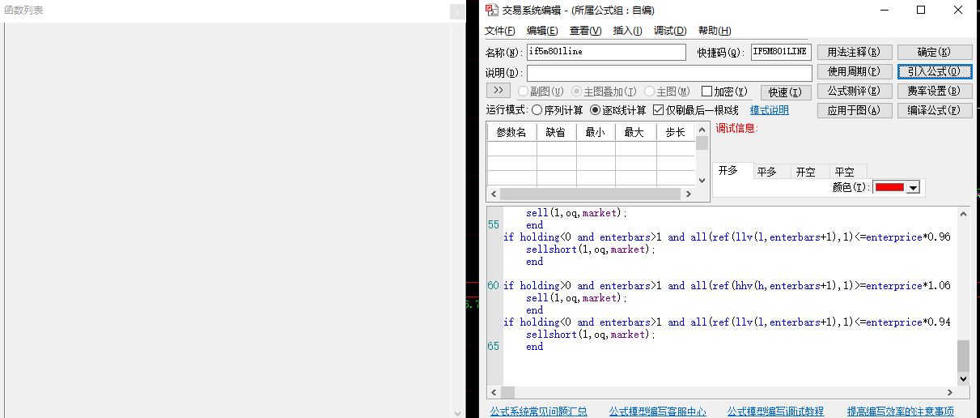Enable the 加密 checkbox
Screen dimensions: 980x418
(x=706, y=92)
